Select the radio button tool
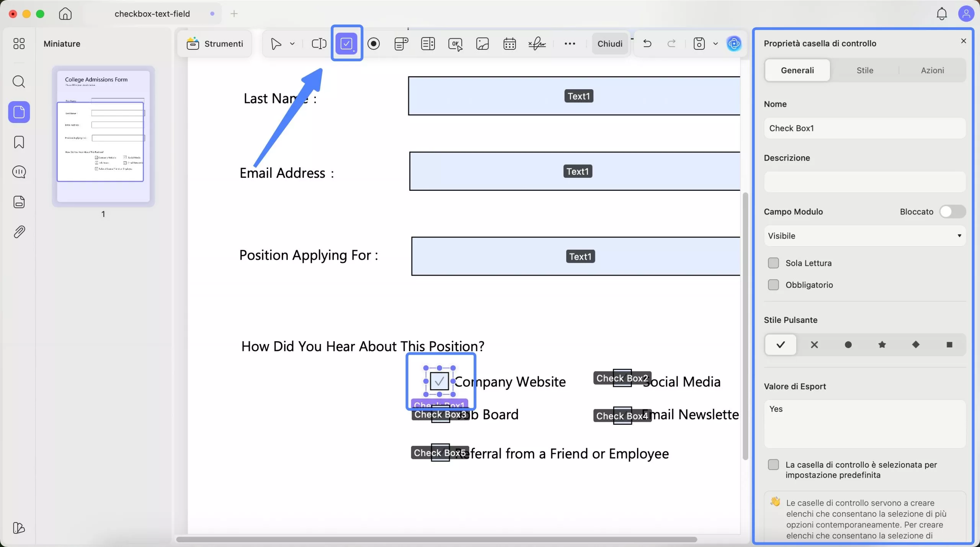 click(x=374, y=44)
